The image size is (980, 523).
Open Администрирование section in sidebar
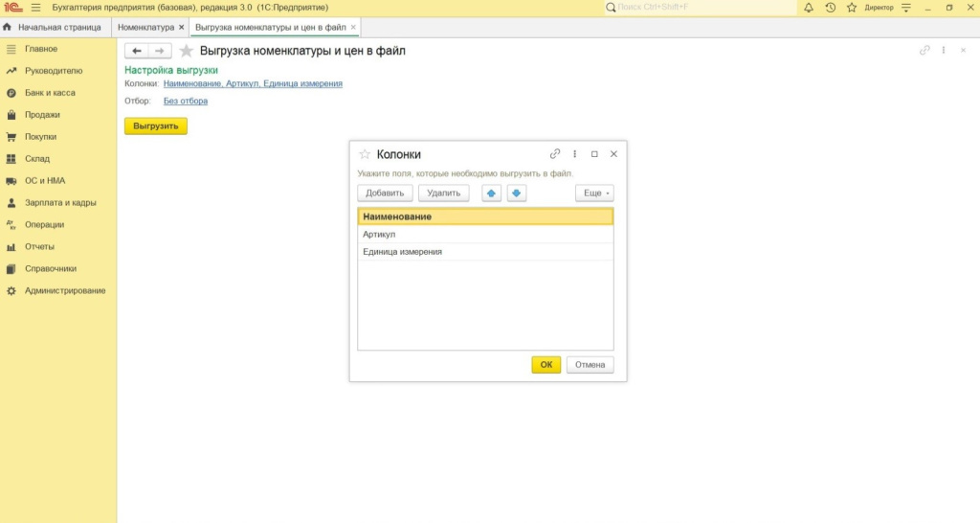tap(65, 291)
